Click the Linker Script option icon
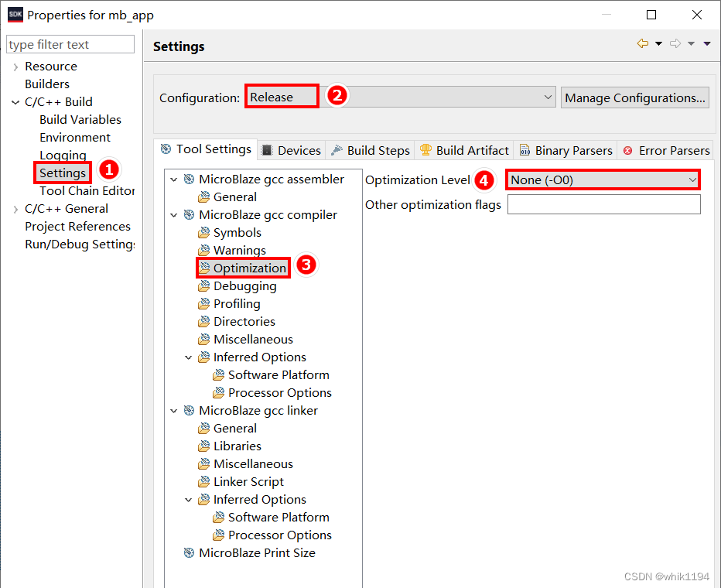The width and height of the screenshot is (721, 588). pyautogui.click(x=203, y=482)
